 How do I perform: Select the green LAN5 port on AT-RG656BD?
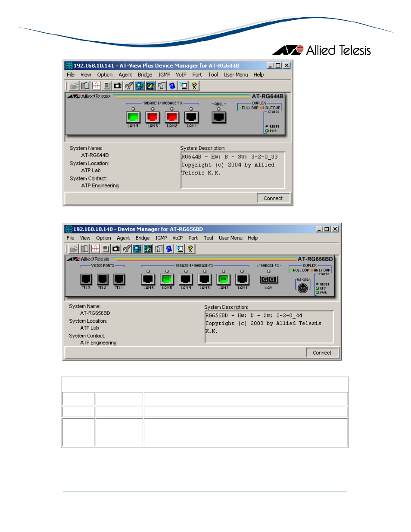click(x=167, y=279)
